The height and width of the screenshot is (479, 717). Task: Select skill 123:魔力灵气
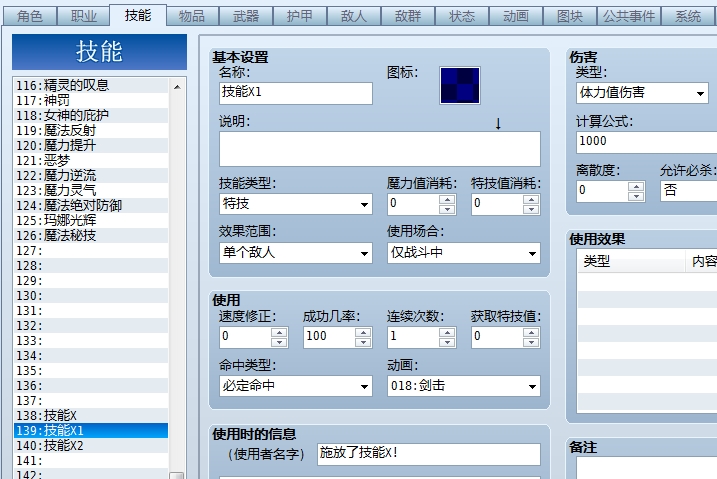91,191
